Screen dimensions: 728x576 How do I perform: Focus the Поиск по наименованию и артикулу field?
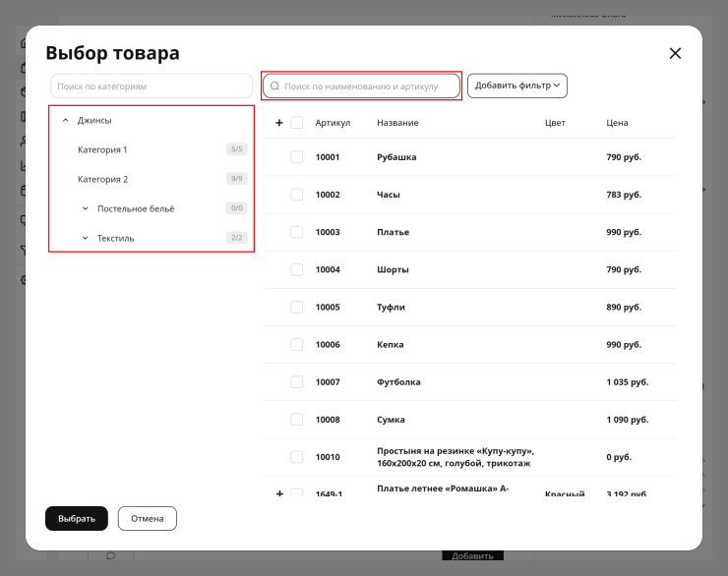(x=361, y=86)
